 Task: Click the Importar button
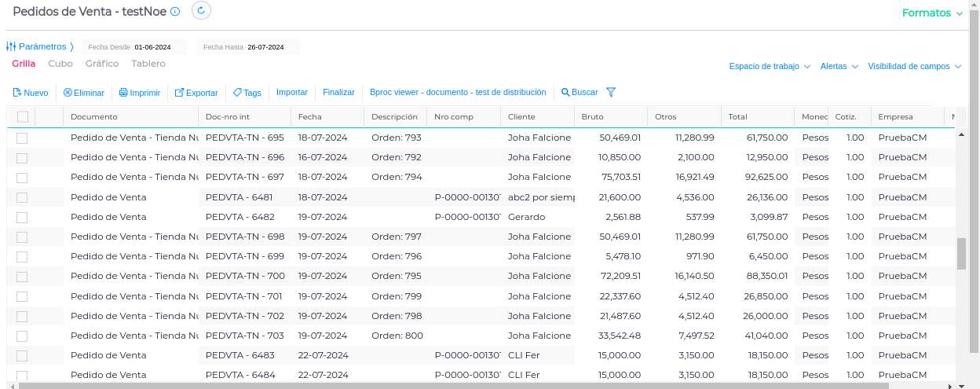(292, 92)
